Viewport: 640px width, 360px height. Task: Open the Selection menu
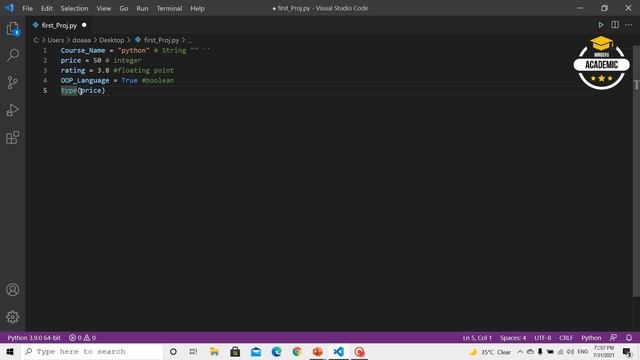coord(74,8)
